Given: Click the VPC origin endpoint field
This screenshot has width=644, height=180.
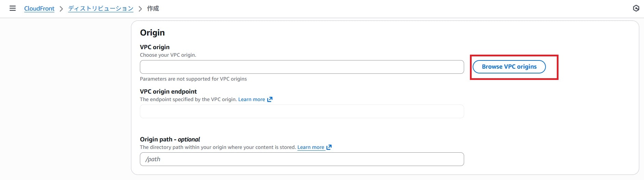Looking at the screenshot, I should pos(302,111).
